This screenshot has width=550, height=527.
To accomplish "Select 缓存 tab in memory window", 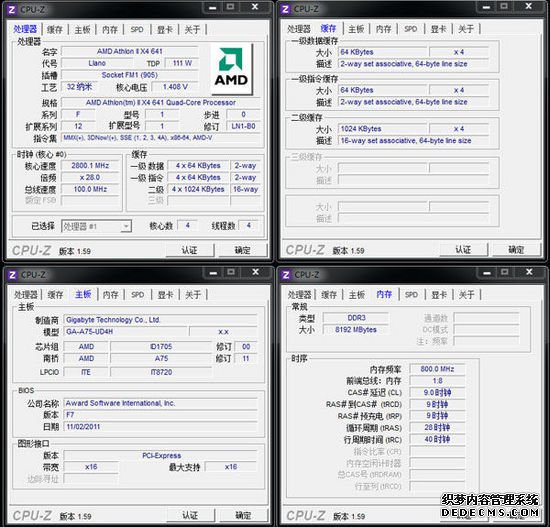I will [329, 294].
